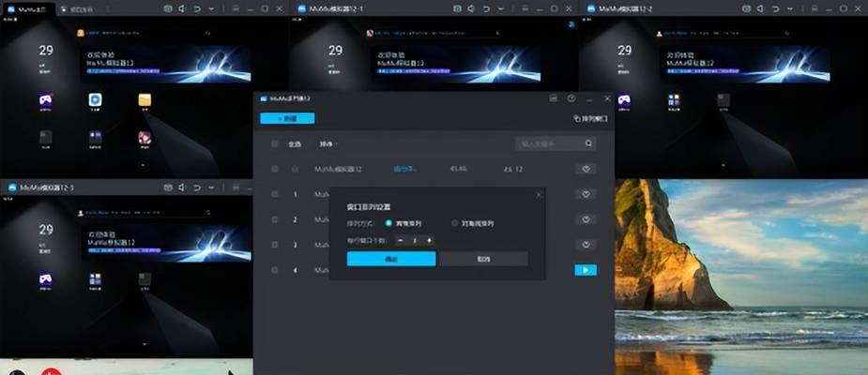Click the save icon in multi-instance manager title bar
868x375 pixels.
click(553, 98)
